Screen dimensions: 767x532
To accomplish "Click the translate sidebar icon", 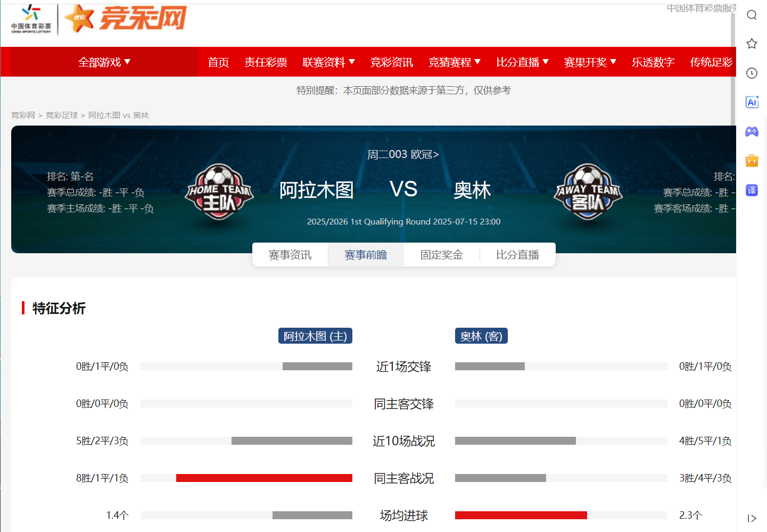I will (752, 190).
